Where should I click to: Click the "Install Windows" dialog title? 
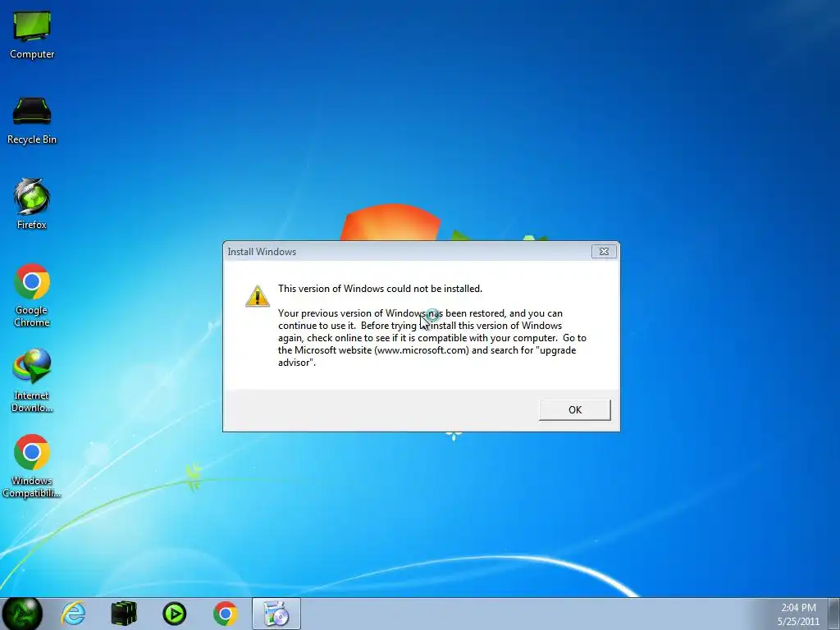coord(262,252)
